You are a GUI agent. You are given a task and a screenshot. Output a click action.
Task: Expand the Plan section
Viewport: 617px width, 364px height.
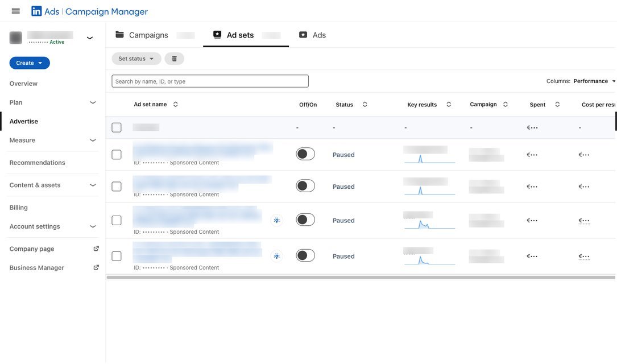coord(93,102)
